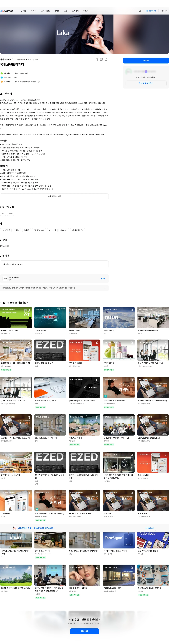Open the 브랜드 마케터 알앤원 job thumbnail
Image resolution: width=169 pixels, height=644 pixels.
[x=84, y=318]
